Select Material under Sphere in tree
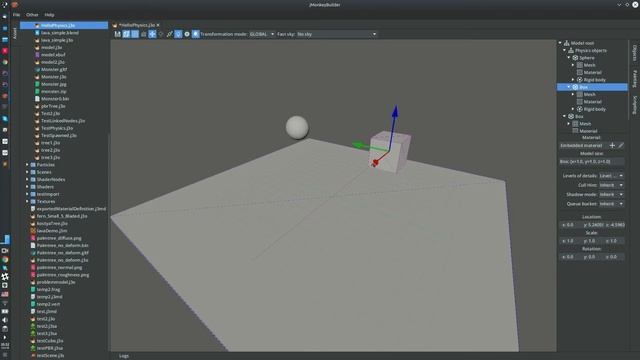 click(592, 72)
